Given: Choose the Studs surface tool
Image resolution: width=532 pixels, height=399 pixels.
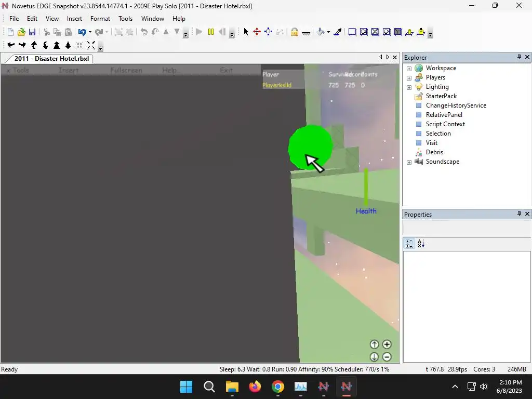Looking at the screenshot, I should 387,32.
